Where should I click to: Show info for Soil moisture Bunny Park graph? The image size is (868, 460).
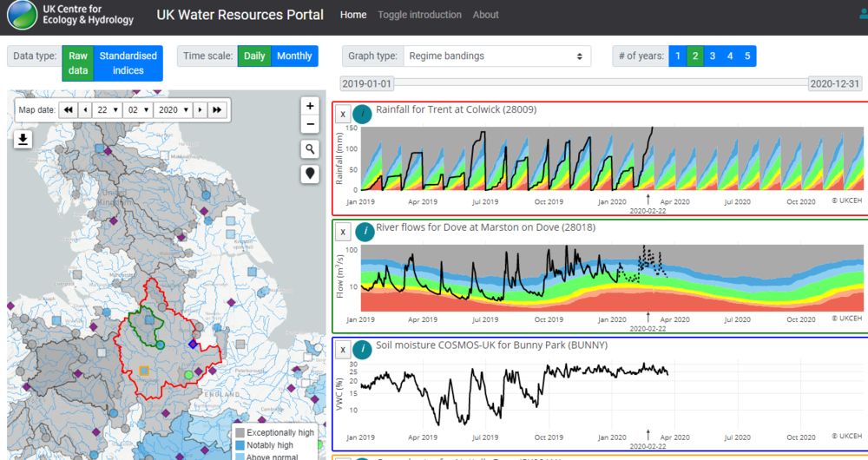365,349
